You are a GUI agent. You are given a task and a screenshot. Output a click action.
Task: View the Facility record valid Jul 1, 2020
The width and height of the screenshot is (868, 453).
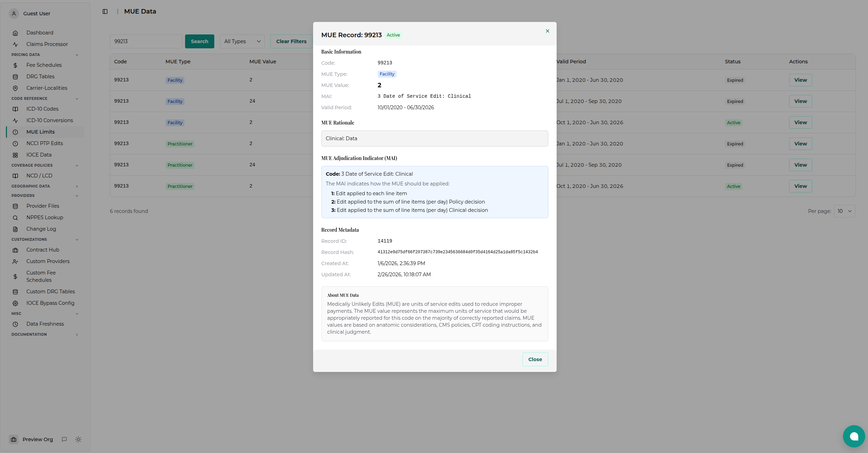point(801,101)
